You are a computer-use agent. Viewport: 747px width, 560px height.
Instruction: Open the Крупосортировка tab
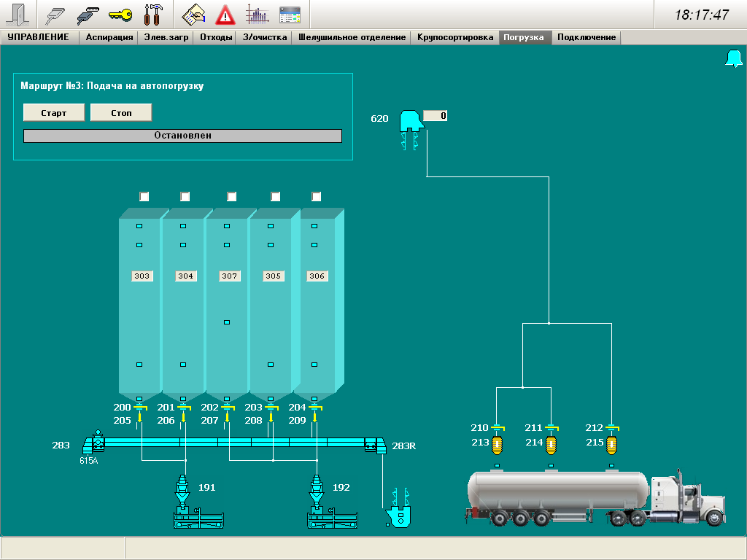tap(455, 37)
